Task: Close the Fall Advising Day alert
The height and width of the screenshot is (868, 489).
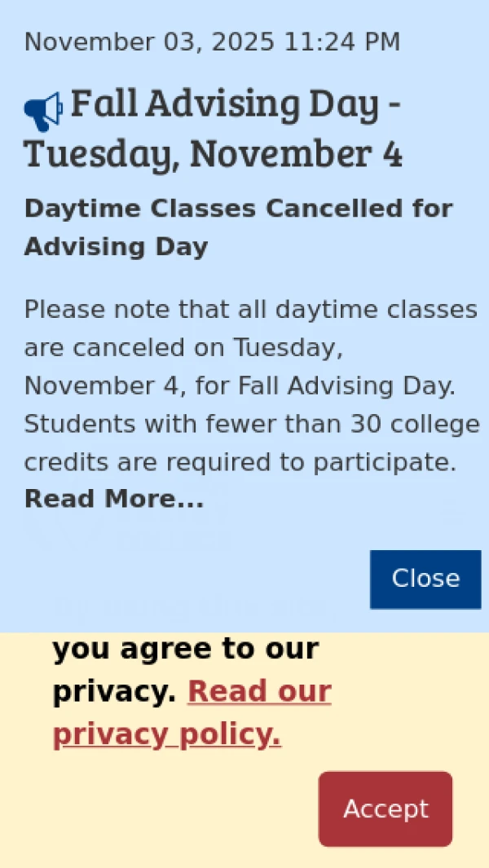Action: pos(425,579)
